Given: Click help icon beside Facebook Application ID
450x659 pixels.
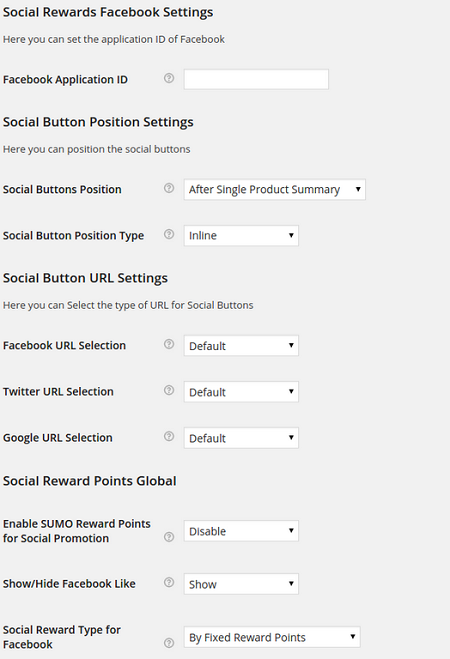Looking at the screenshot, I should (x=169, y=78).
